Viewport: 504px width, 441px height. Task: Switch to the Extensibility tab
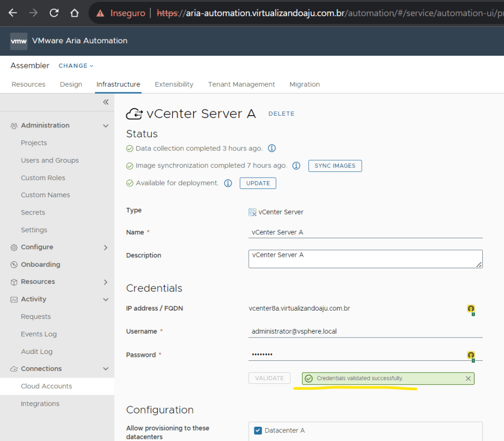pyautogui.click(x=174, y=85)
